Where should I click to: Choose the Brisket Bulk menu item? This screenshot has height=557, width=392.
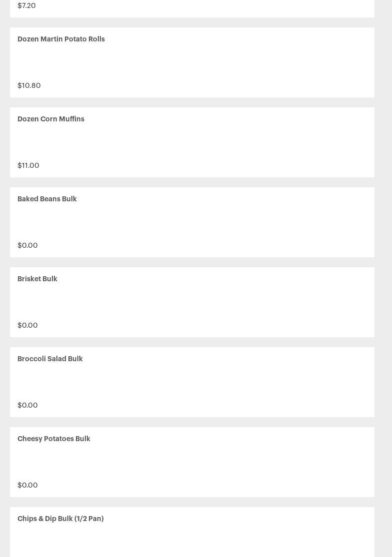click(x=37, y=279)
